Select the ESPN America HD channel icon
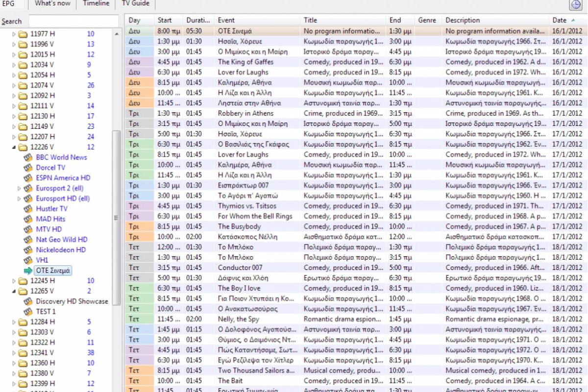The image size is (588, 392). click(28, 178)
